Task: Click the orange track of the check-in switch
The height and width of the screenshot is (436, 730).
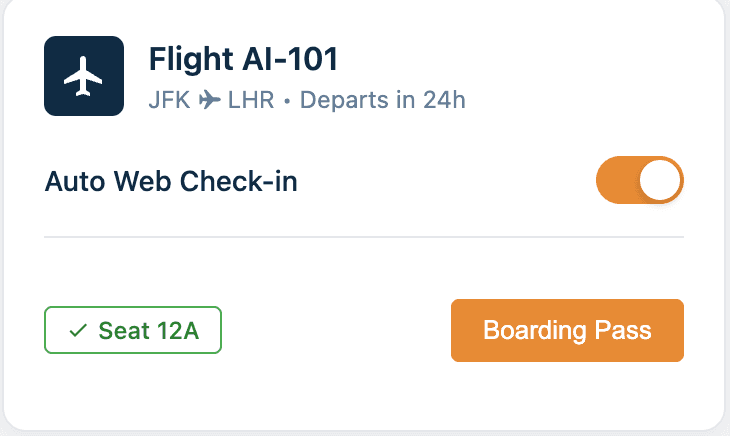Action: (616, 181)
